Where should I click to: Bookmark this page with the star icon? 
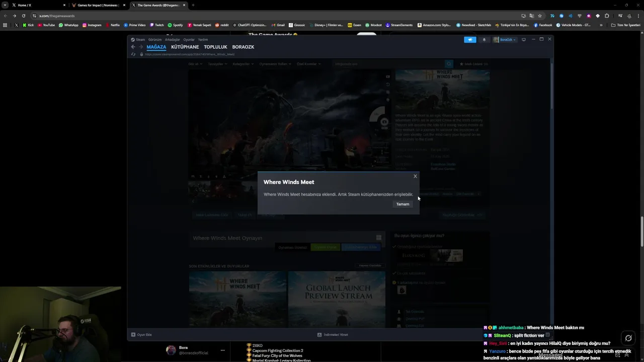coord(540,16)
